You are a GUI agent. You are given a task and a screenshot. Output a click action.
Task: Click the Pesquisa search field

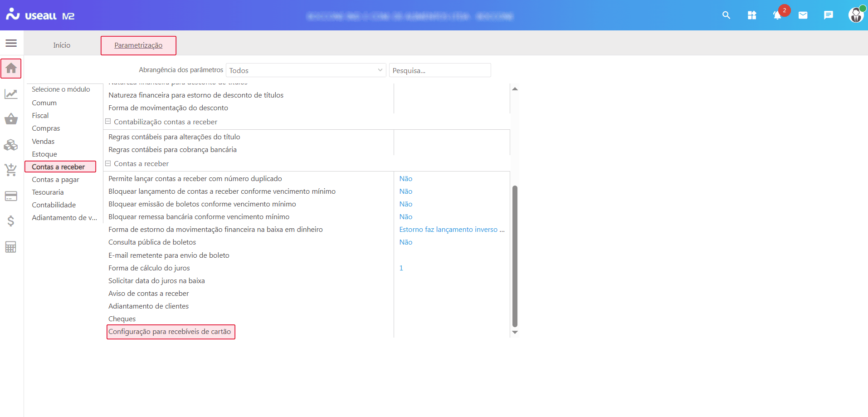[x=439, y=70]
